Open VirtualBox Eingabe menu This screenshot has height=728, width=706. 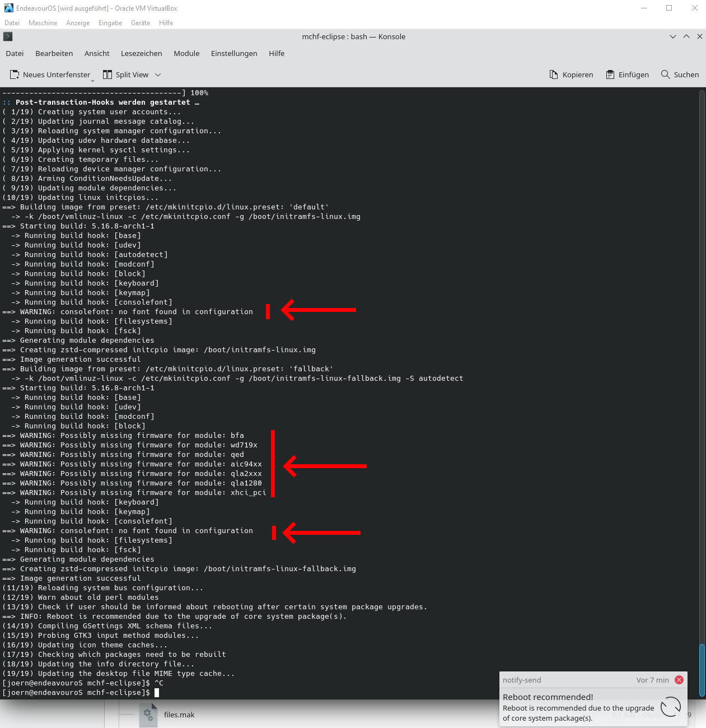tap(110, 23)
